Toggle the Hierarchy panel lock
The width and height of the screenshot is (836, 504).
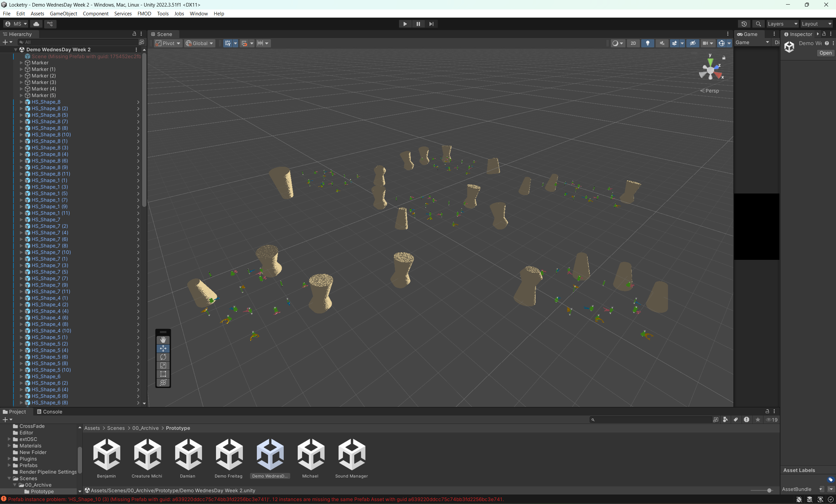134,34
